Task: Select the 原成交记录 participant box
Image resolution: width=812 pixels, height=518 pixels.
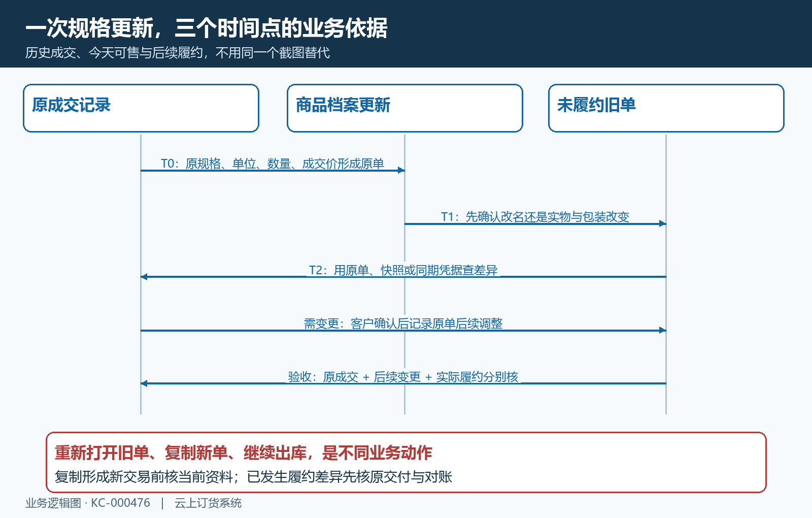Action: point(141,108)
